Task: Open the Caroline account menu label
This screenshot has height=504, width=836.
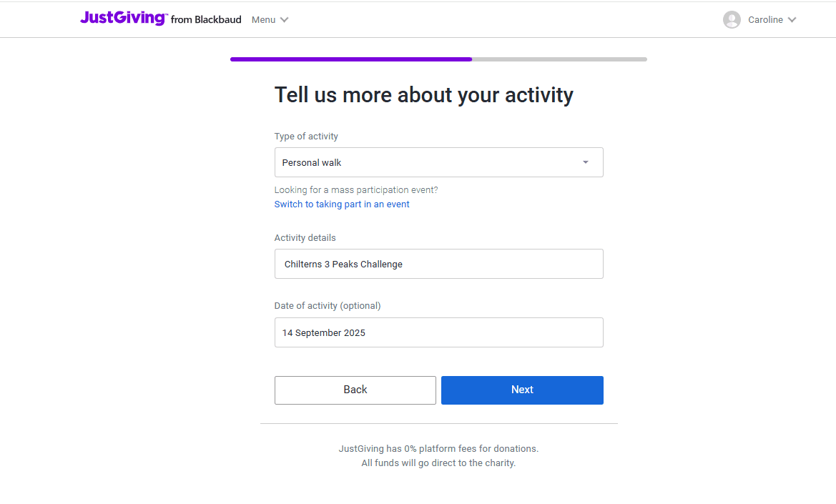Action: 765,20
